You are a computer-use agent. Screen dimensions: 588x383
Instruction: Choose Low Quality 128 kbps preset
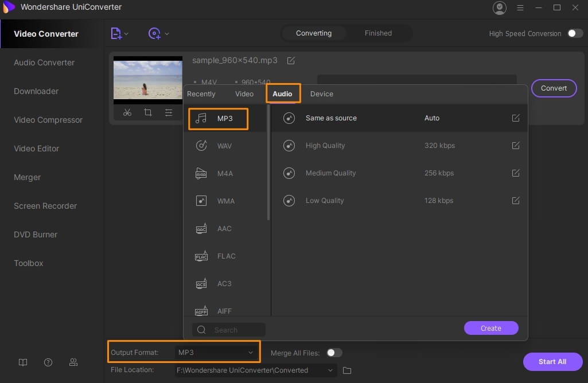tap(399, 201)
